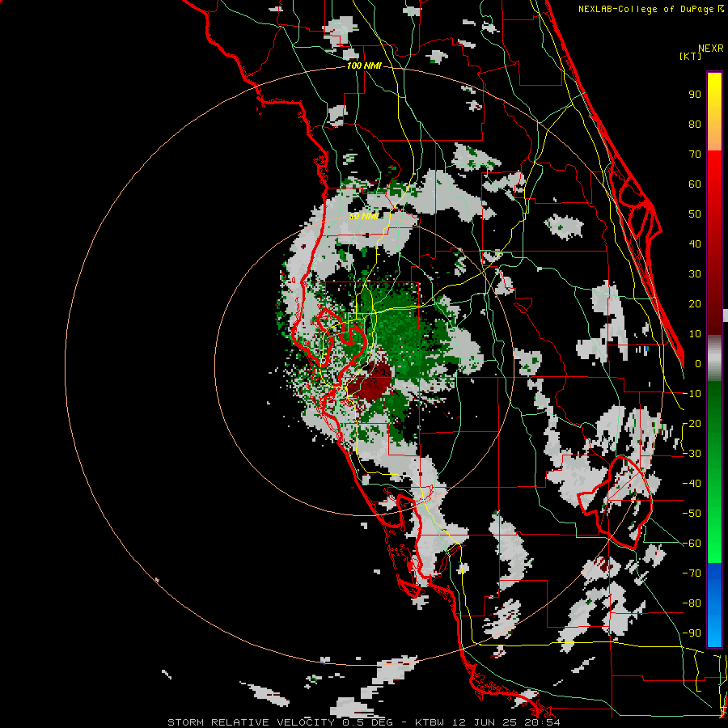Click the 50 NMI range ring label

[x=364, y=216]
